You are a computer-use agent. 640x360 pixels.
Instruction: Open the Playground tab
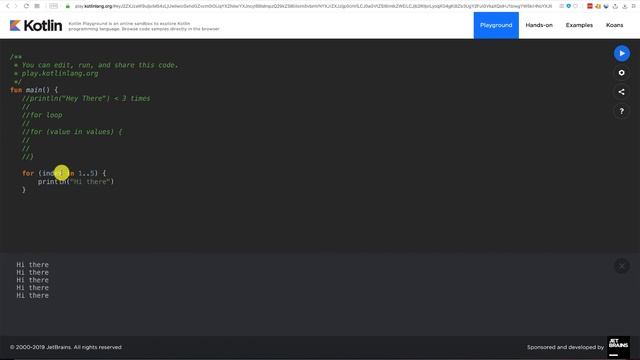coord(496,25)
